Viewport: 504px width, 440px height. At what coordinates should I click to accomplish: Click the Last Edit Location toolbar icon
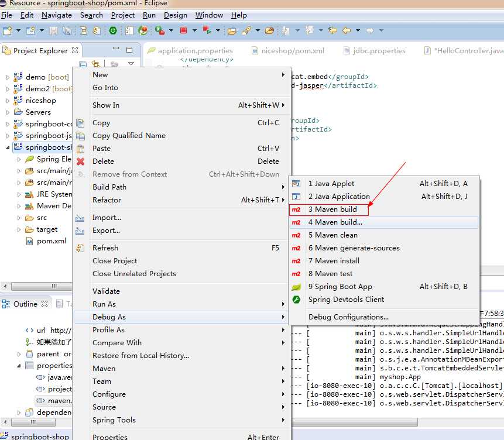click(x=332, y=30)
